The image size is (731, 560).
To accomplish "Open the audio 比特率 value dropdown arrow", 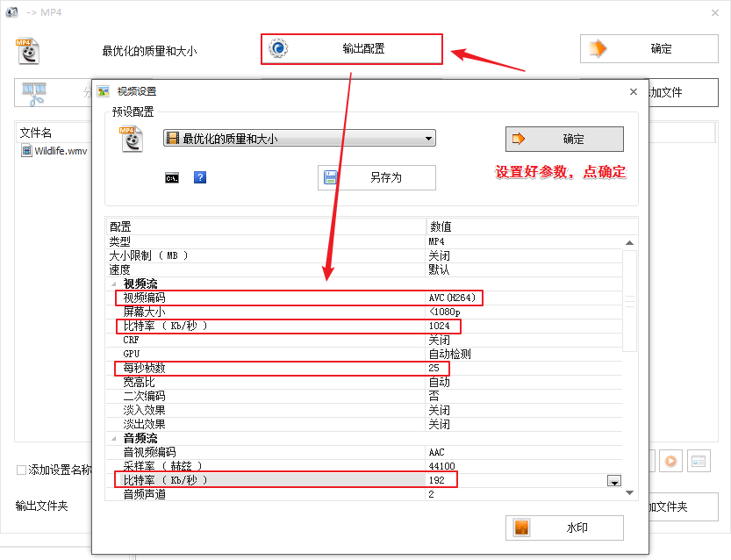I will point(614,481).
